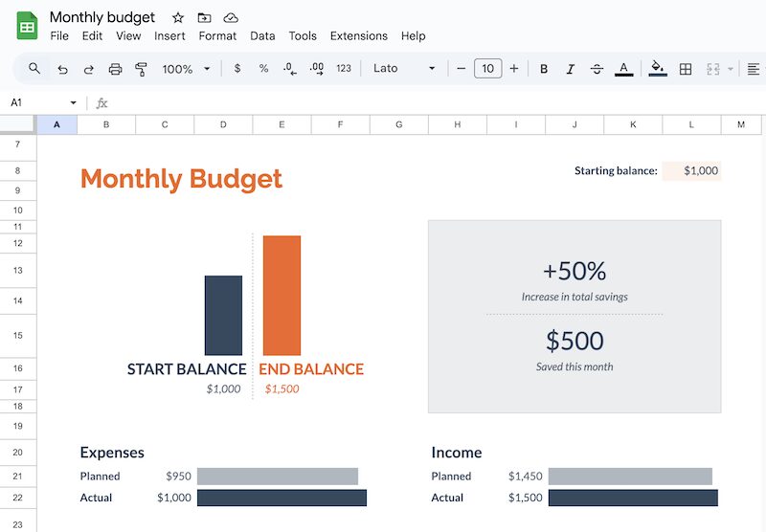Rename the Monthly budget document title
Screen dimensions: 766x532
(102, 17)
